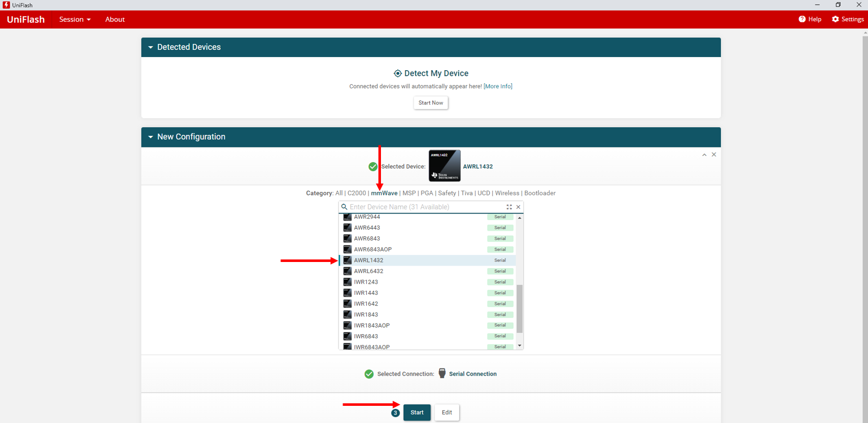Select the MSP category filter

409,193
